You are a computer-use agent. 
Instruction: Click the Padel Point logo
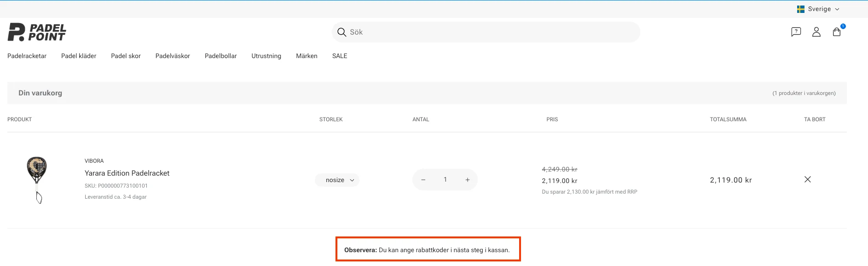coord(37,32)
